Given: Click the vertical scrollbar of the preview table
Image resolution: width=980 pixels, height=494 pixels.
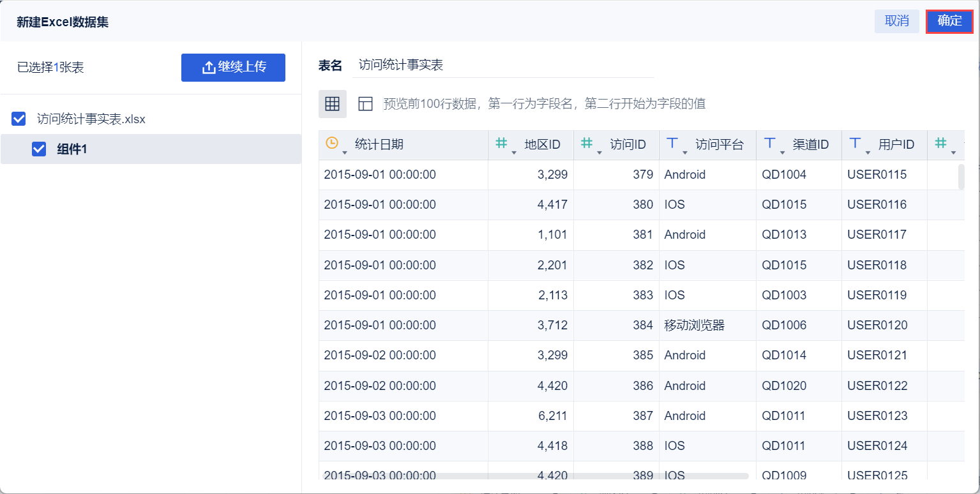Looking at the screenshot, I should coord(961,177).
